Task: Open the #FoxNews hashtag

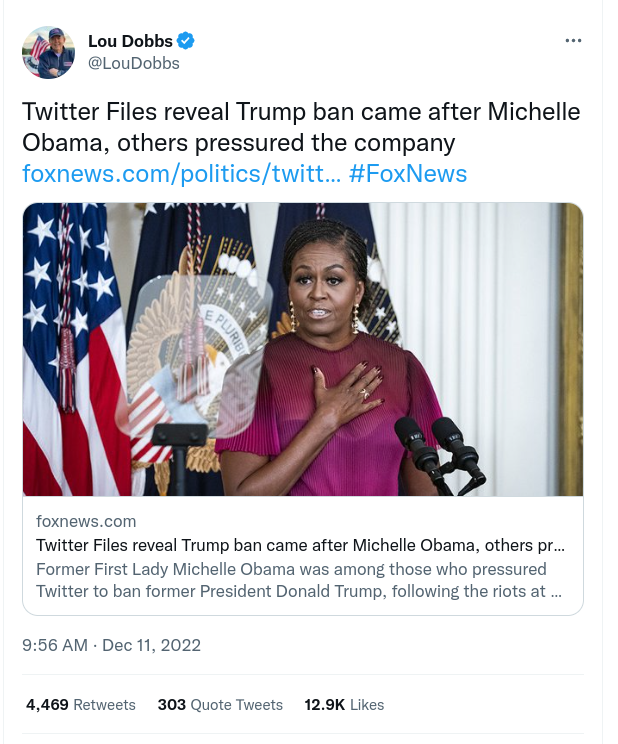Action: [408, 173]
